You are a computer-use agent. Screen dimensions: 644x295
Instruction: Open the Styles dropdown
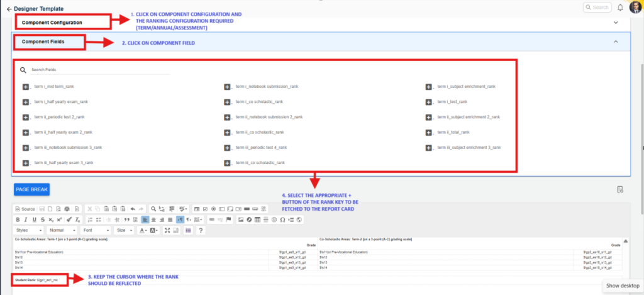pos(30,231)
